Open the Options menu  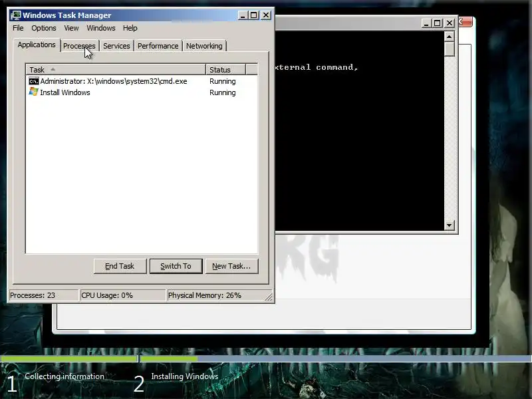[44, 28]
